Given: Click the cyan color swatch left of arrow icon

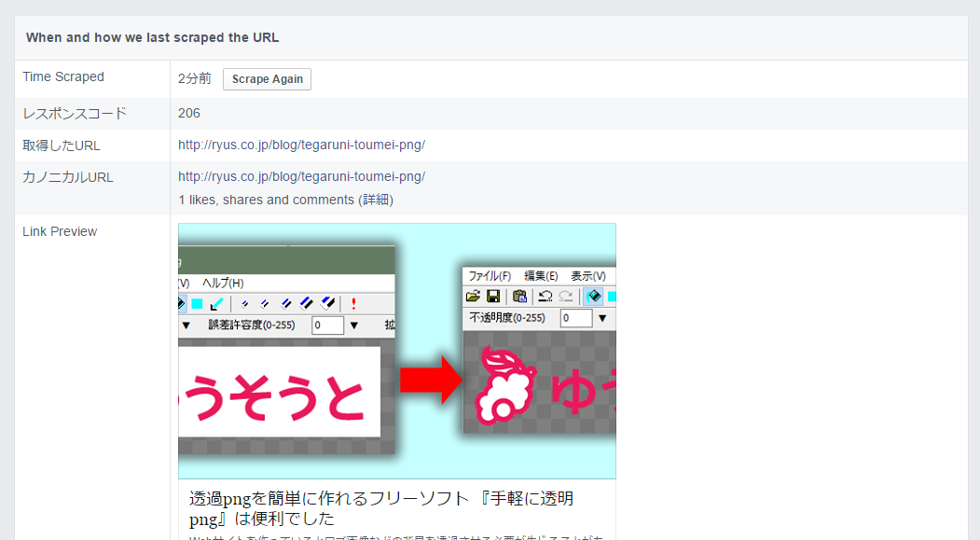Looking at the screenshot, I should point(198,303).
